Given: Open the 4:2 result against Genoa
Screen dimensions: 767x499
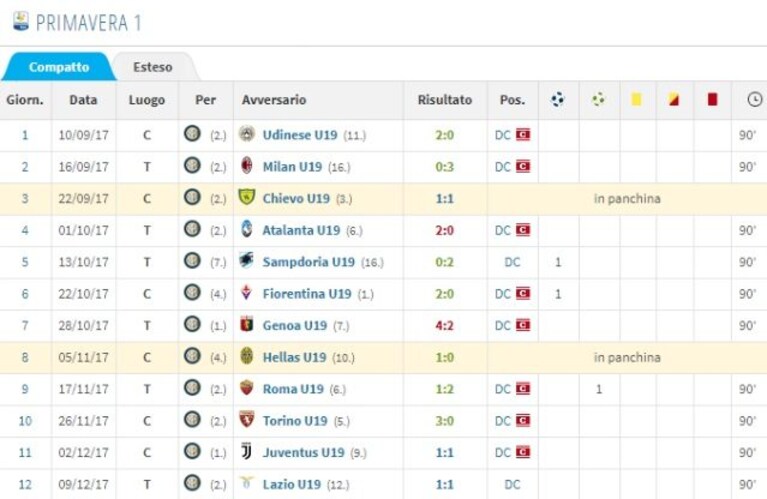Looking at the screenshot, I should [x=444, y=326].
